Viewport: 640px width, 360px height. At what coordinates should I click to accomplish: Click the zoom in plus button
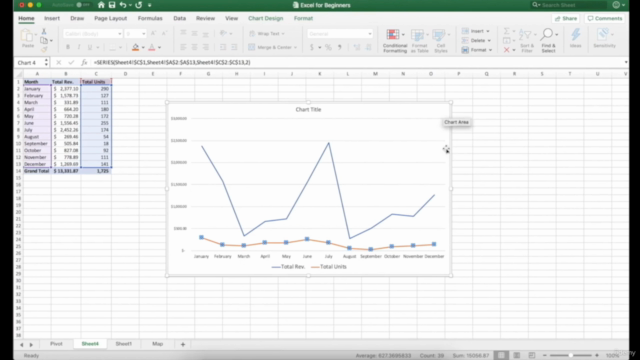coord(597,356)
